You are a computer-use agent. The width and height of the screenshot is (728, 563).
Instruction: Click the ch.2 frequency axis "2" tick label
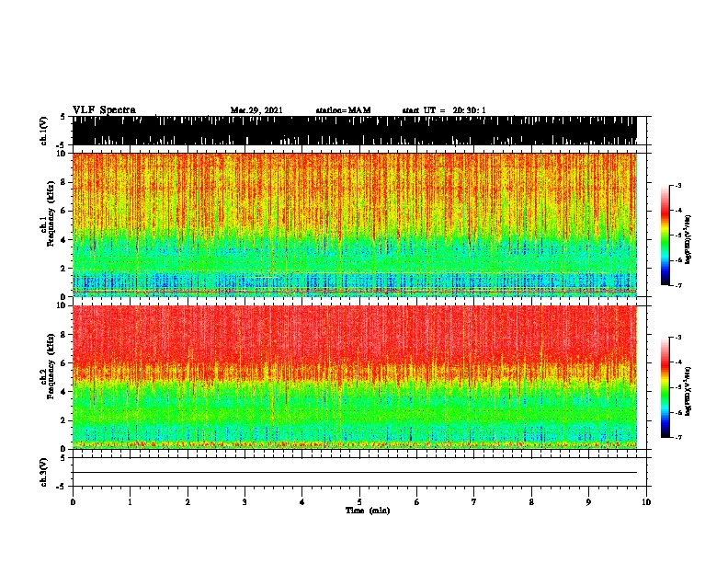tap(64, 420)
